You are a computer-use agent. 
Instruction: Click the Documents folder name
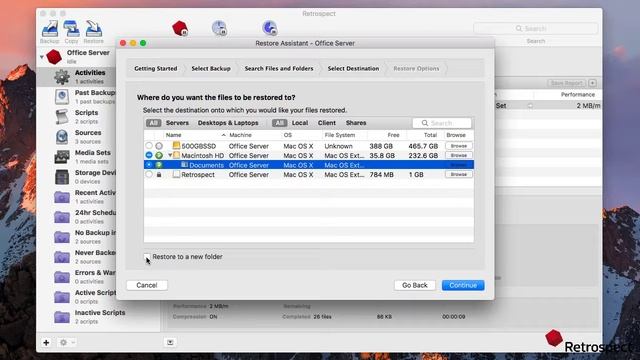207,165
